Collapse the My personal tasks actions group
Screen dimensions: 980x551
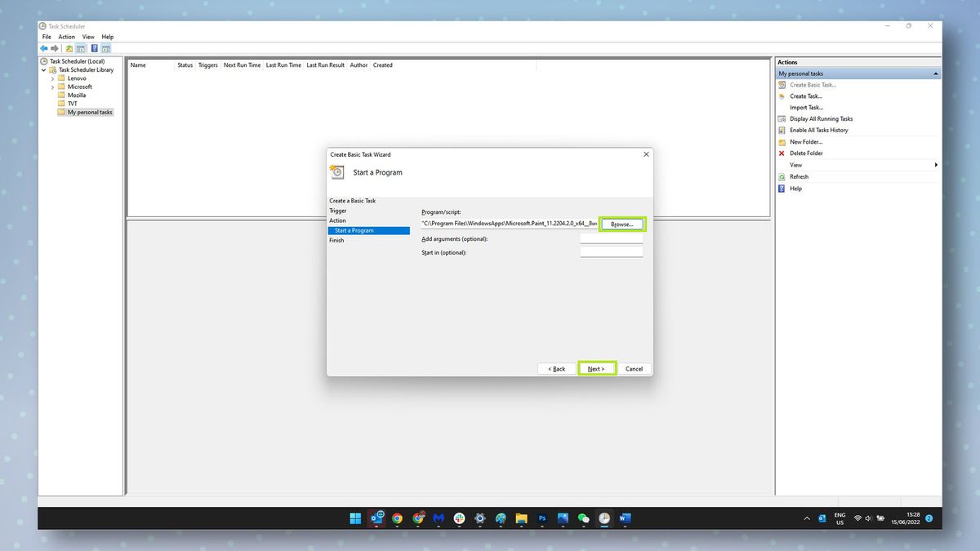tap(935, 73)
